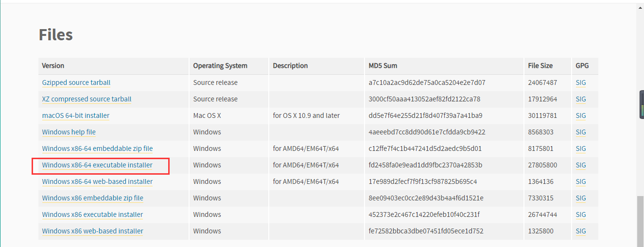
Task: Click SIG for Windows x86 web-based installer
Action: pyautogui.click(x=581, y=231)
